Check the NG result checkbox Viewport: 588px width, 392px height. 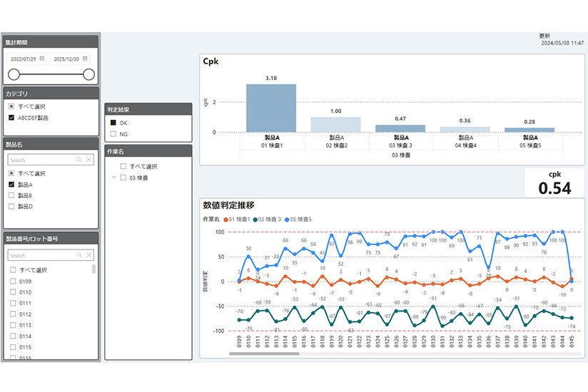(113, 133)
